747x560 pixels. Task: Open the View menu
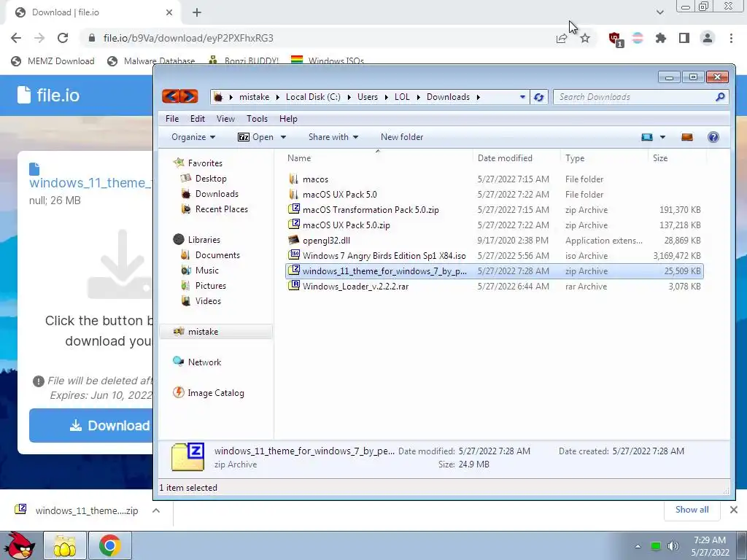(x=225, y=119)
